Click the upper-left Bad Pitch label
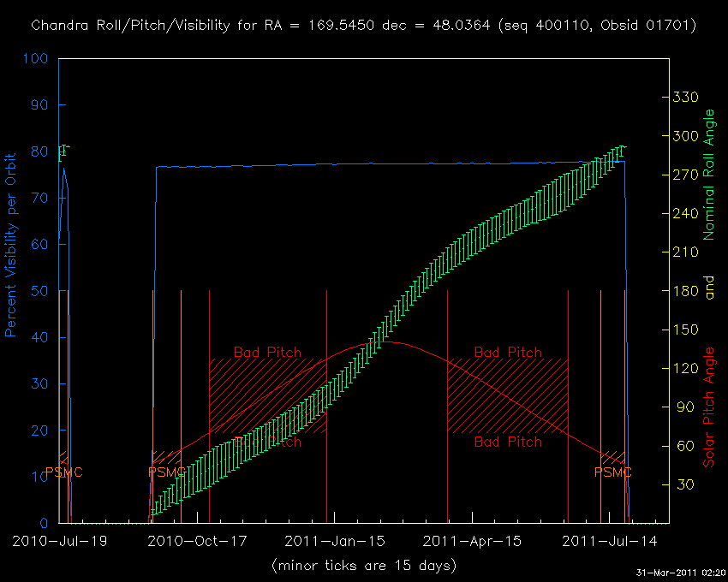The height and width of the screenshot is (582, 728). [267, 352]
